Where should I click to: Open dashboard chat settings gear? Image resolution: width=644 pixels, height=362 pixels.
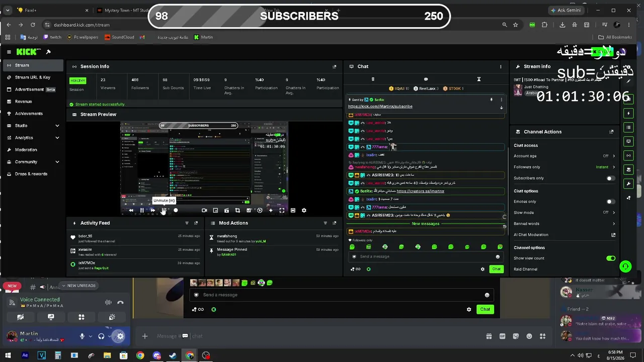pyautogui.click(x=482, y=269)
